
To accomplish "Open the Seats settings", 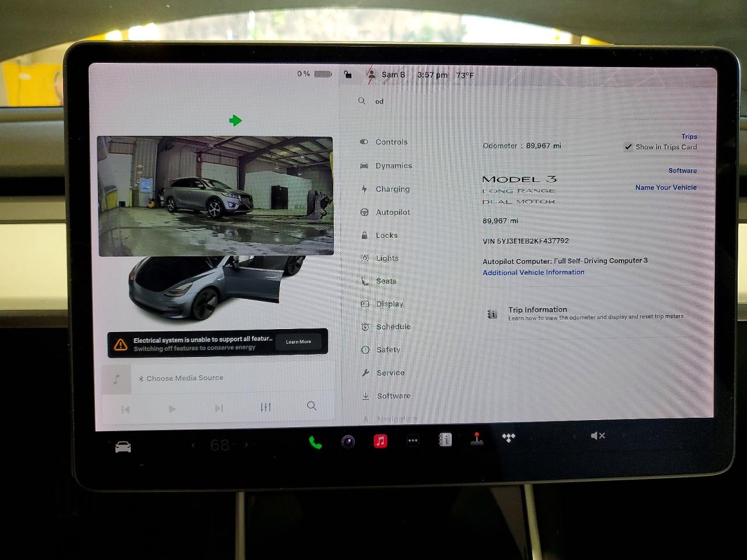I will (x=379, y=281).
